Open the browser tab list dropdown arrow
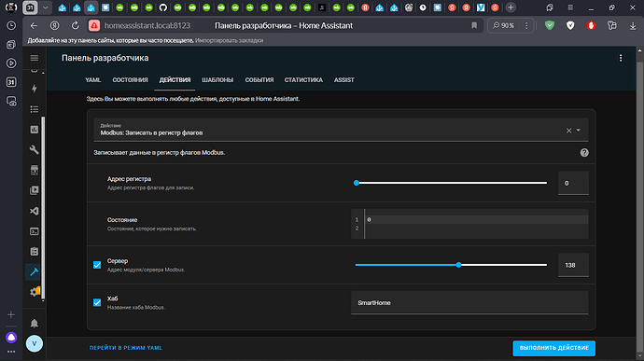This screenshot has width=644, height=361. coord(45,7)
